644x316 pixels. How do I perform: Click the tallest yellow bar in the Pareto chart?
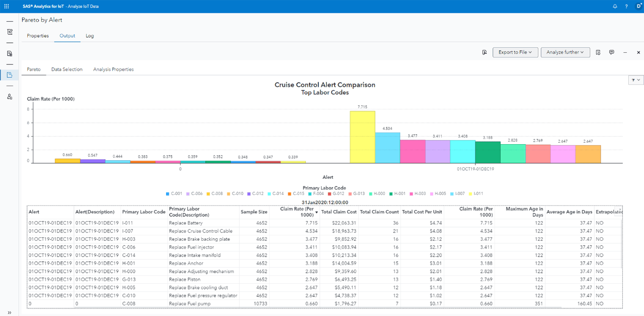click(x=362, y=136)
